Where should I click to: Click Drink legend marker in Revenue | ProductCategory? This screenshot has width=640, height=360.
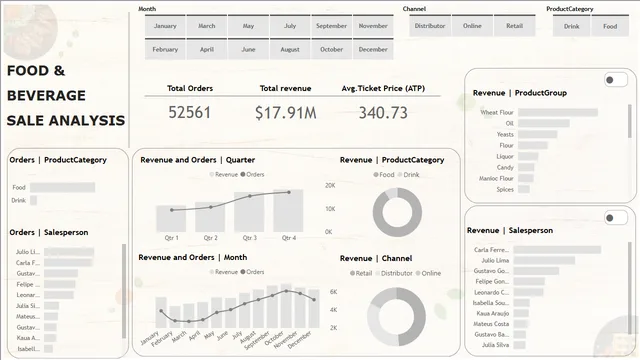tap(400, 175)
